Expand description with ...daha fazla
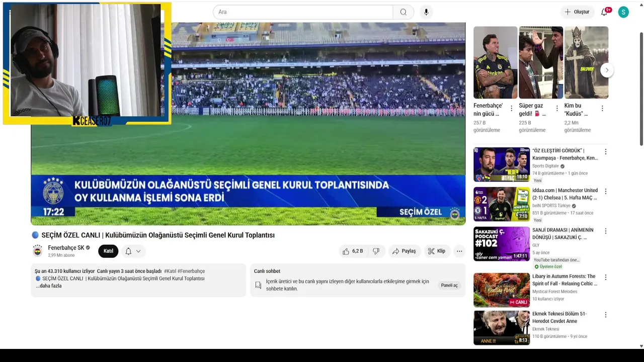Image resolution: width=644 pixels, height=362 pixels. [x=48, y=286]
